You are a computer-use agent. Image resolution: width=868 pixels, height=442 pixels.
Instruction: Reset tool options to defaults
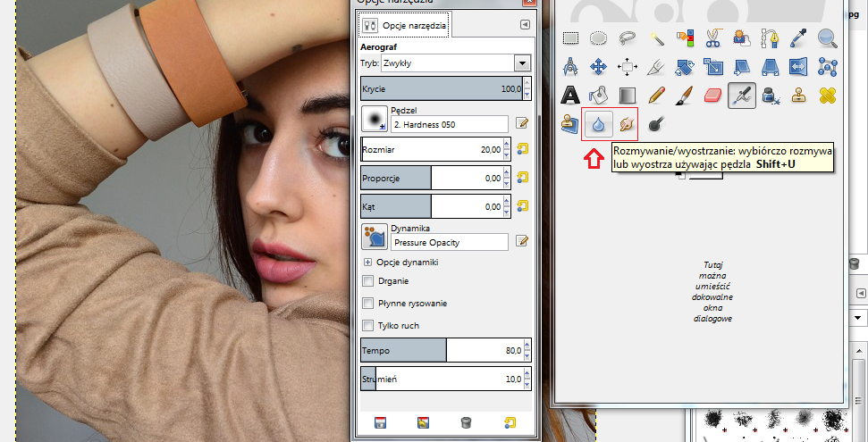point(510,423)
